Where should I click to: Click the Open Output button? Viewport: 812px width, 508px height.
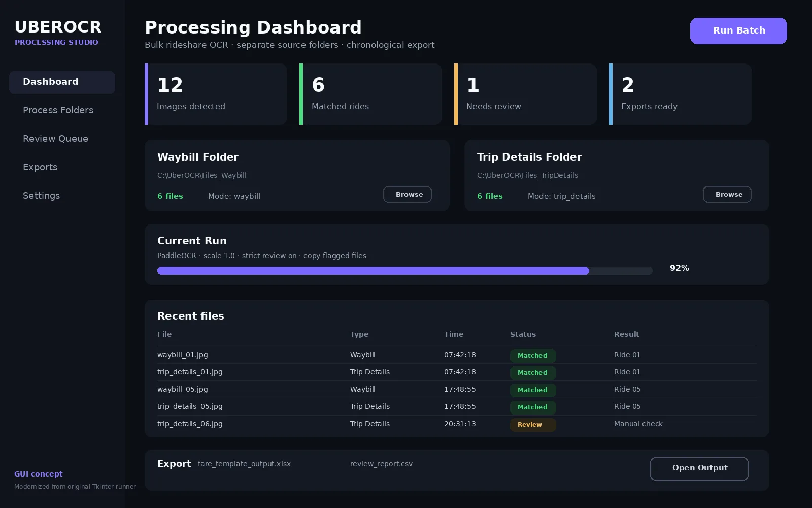click(x=699, y=468)
